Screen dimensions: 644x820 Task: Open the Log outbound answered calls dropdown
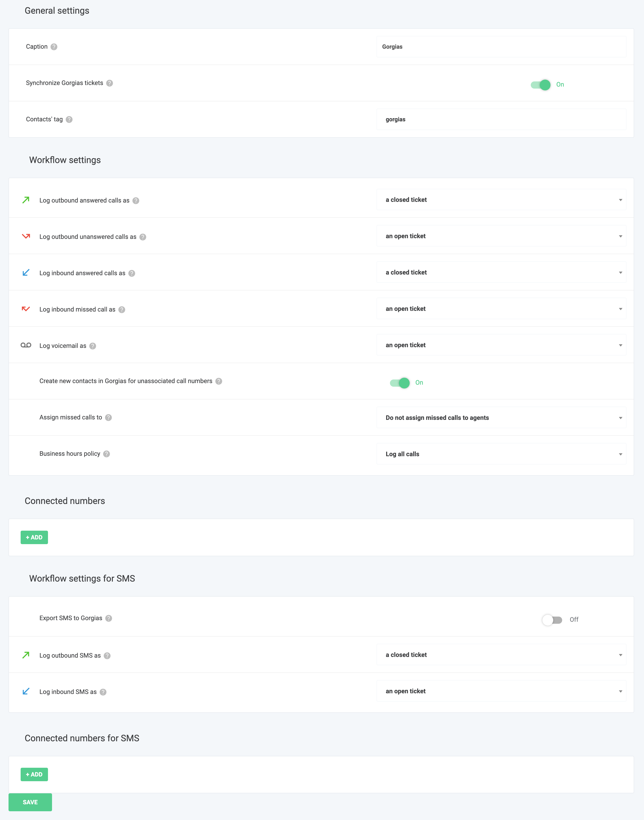click(x=501, y=200)
